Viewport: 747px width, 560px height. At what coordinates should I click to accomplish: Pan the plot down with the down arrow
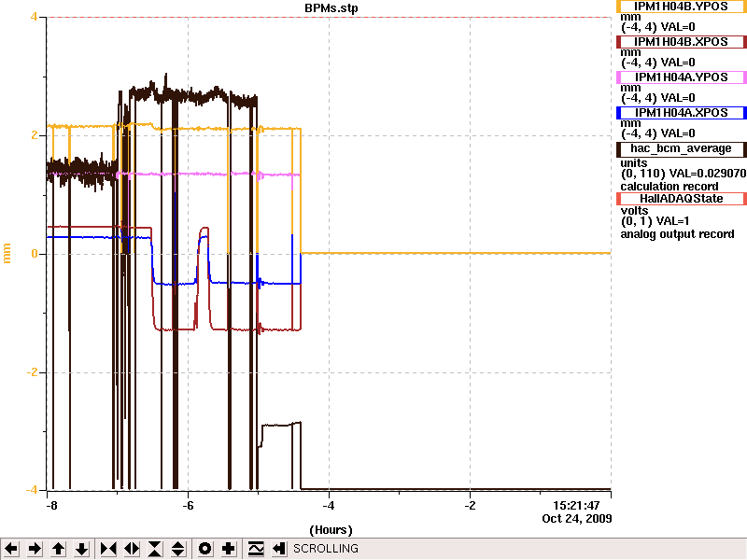(x=81, y=549)
